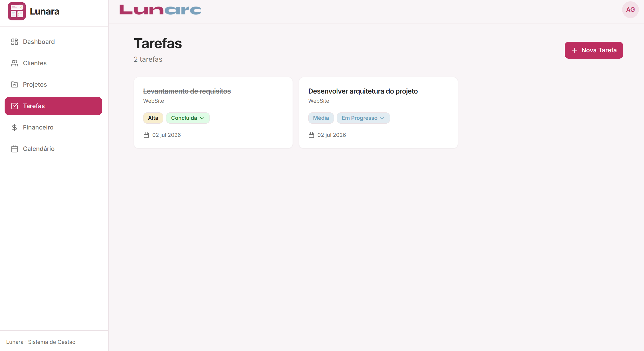Screen dimensions: 644x351
Task: Click the Clientes people icon
Action: point(15,63)
